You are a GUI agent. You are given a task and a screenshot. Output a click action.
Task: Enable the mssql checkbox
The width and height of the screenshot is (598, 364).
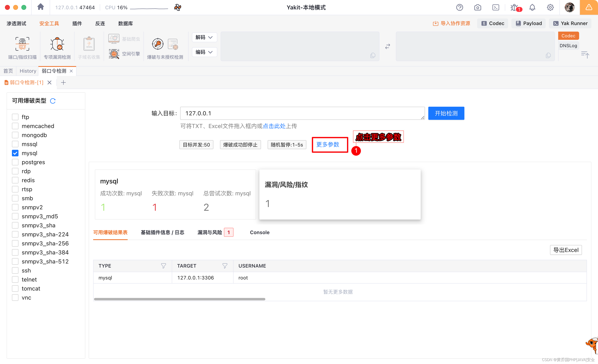[x=15, y=144]
